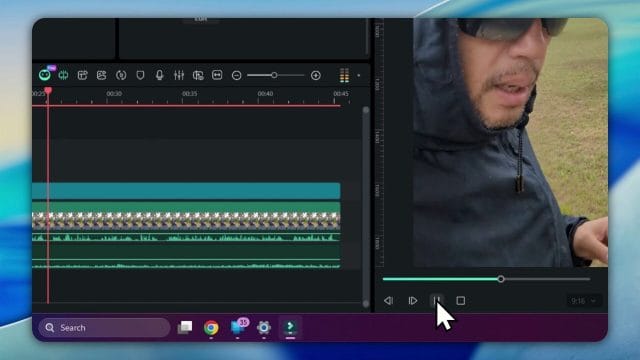Click the Filmora icon in the taskbar

click(x=290, y=327)
